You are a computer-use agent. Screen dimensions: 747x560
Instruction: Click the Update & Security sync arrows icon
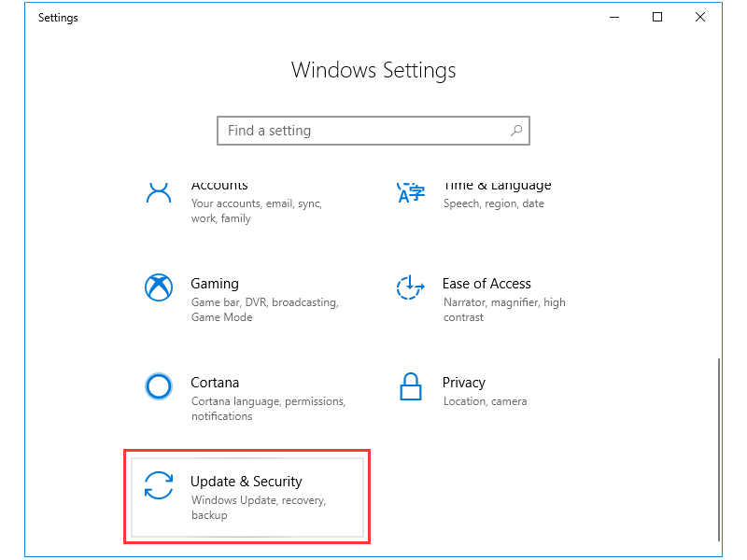click(159, 485)
